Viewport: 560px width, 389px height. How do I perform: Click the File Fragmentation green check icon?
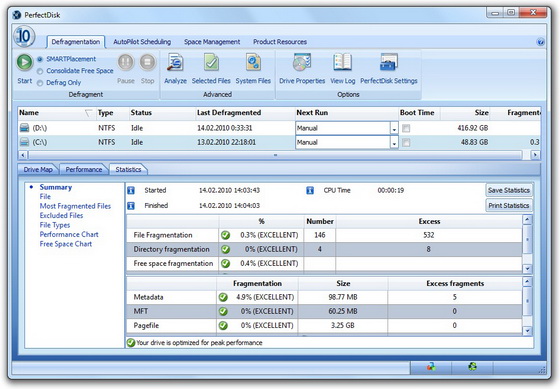(x=225, y=235)
